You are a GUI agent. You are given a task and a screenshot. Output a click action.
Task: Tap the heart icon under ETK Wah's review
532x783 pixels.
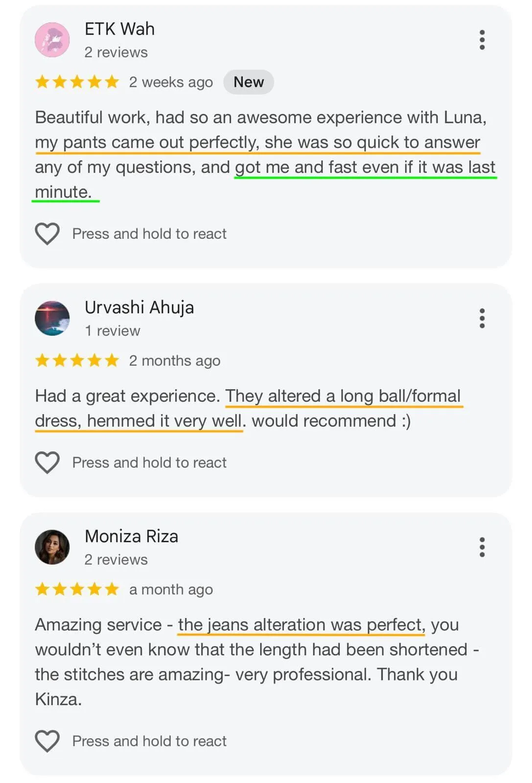(47, 233)
